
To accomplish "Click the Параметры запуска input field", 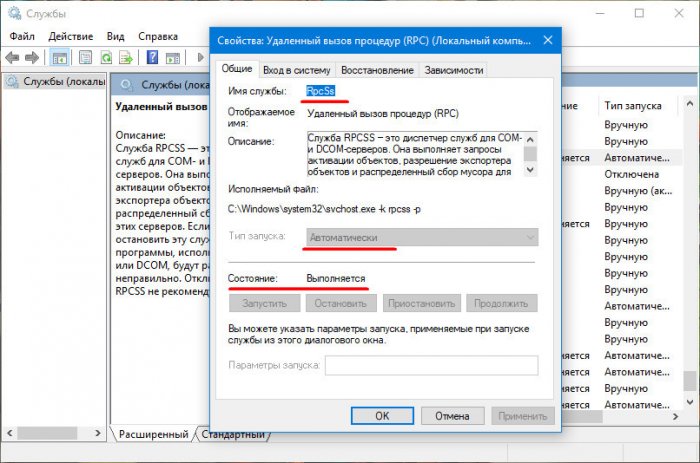I will 431,365.
